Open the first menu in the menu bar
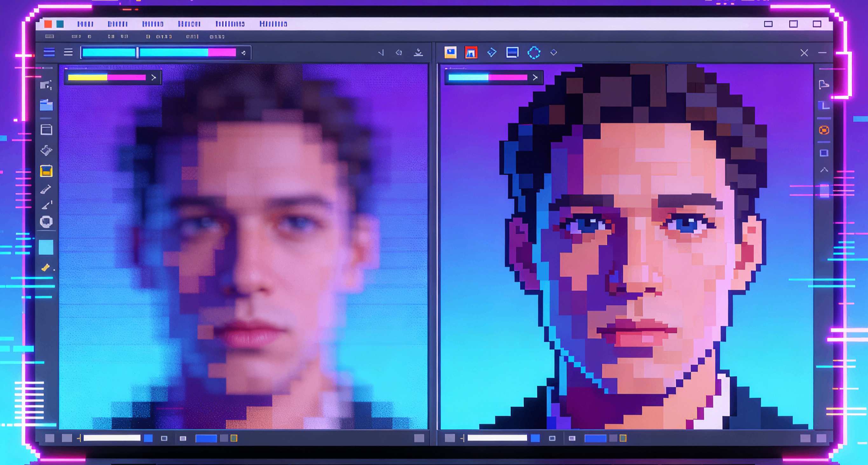Image resolution: width=868 pixels, height=465 pixels. point(85,24)
